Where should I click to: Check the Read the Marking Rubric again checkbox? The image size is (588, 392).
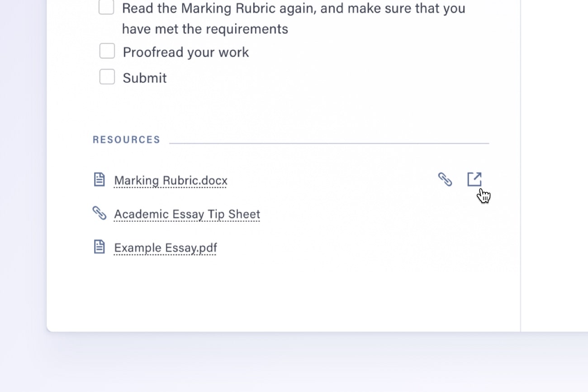[106, 7]
